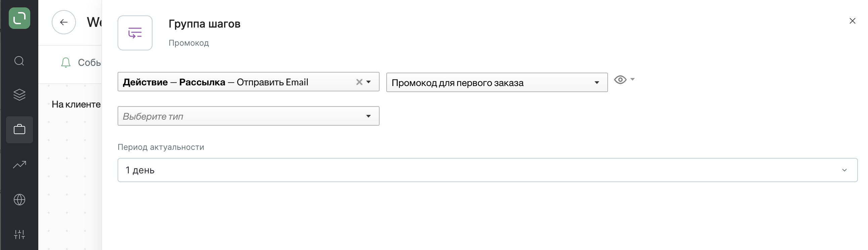
Task: Toggle the eye preview icon
Action: [620, 80]
